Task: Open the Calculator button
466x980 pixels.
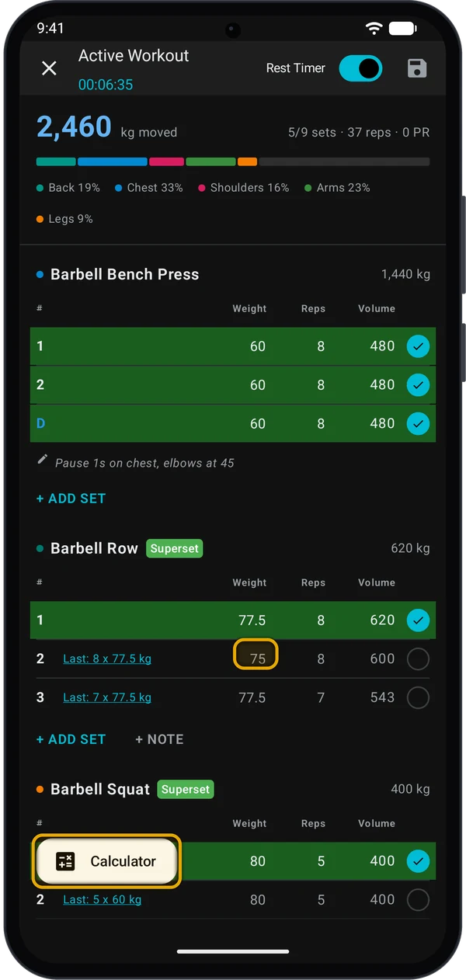Action: pos(106,861)
